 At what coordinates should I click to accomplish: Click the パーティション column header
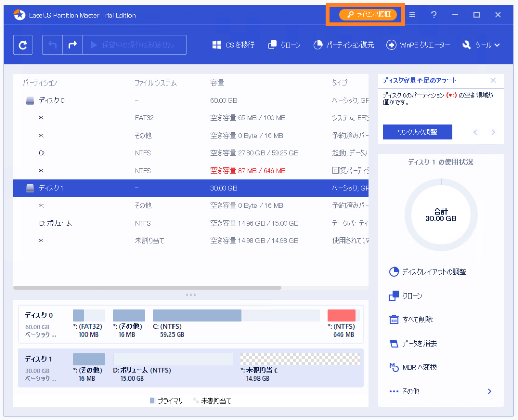click(x=40, y=82)
